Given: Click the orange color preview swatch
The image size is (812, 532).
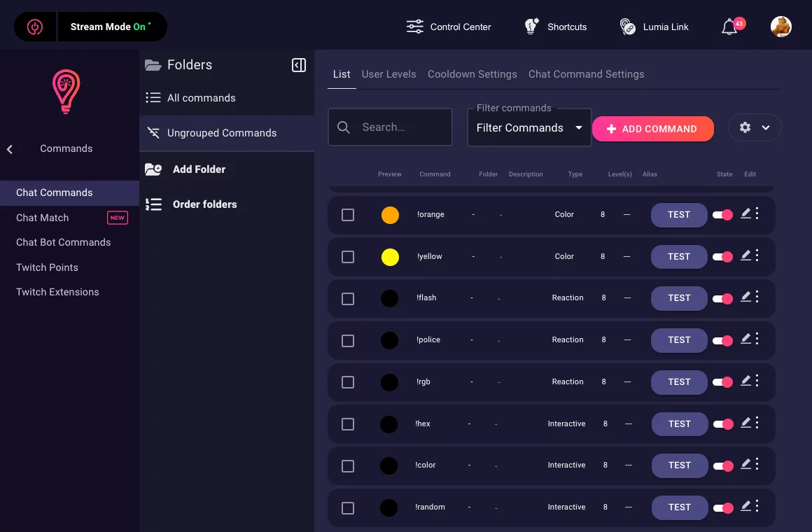Looking at the screenshot, I should point(390,215).
